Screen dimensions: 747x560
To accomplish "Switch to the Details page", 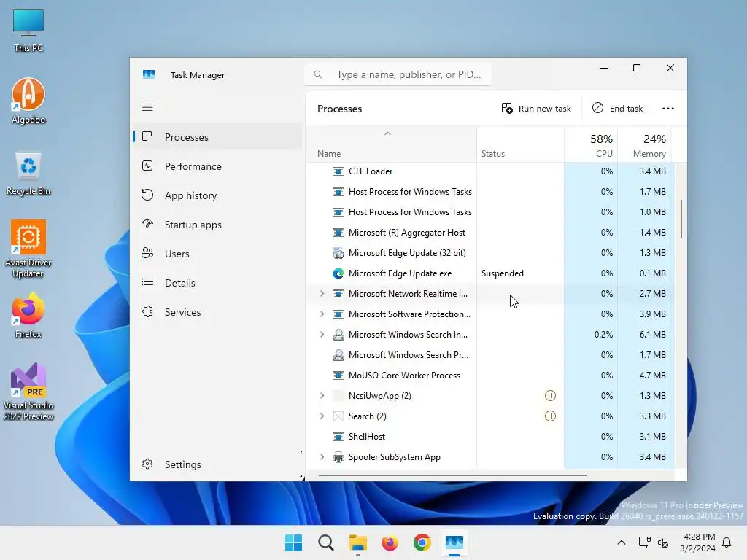I will (217, 283).
